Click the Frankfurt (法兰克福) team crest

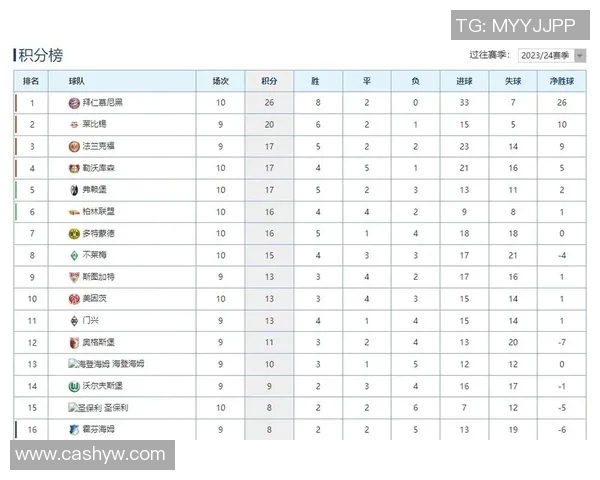click(x=74, y=147)
